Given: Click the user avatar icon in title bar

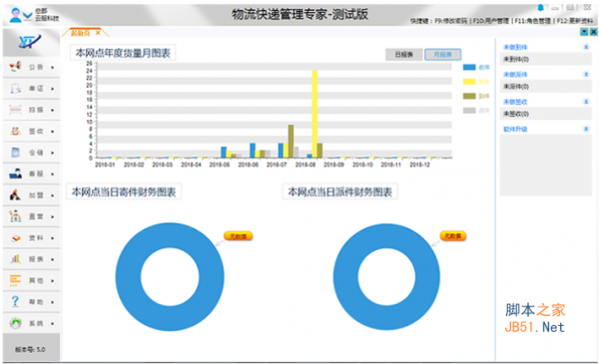Looking at the screenshot, I should coord(15,15).
